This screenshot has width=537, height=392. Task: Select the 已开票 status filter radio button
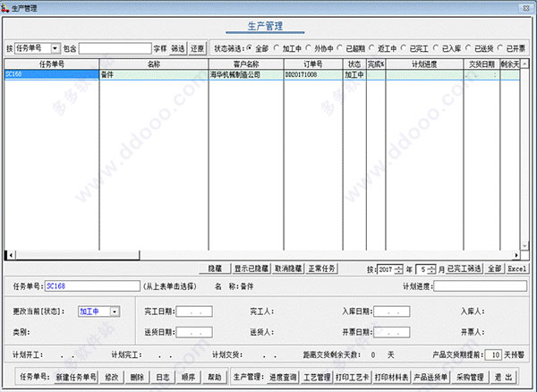[x=500, y=48]
